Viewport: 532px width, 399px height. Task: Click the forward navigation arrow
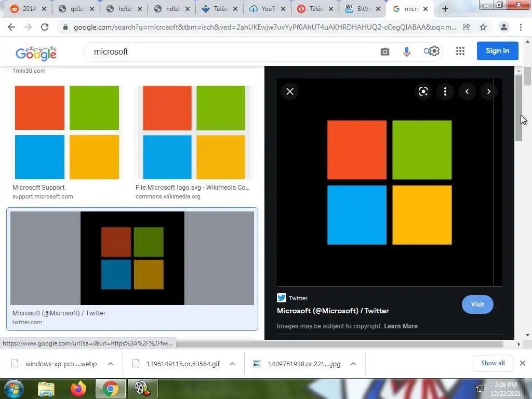(x=28, y=27)
